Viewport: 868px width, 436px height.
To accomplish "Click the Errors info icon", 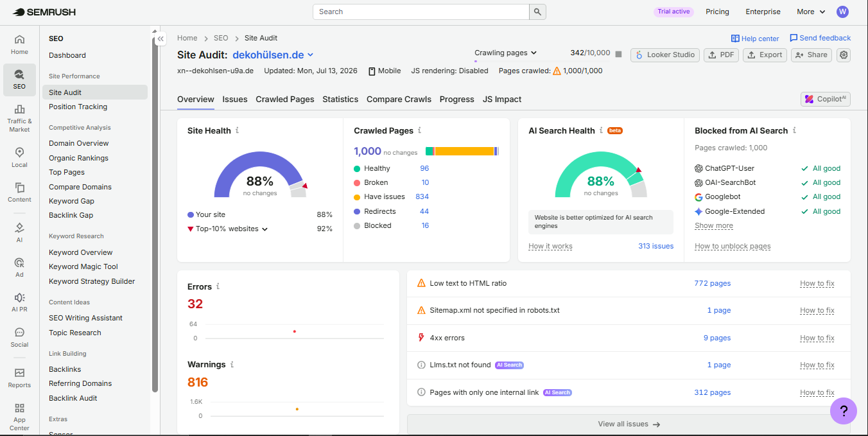I will [x=218, y=286].
